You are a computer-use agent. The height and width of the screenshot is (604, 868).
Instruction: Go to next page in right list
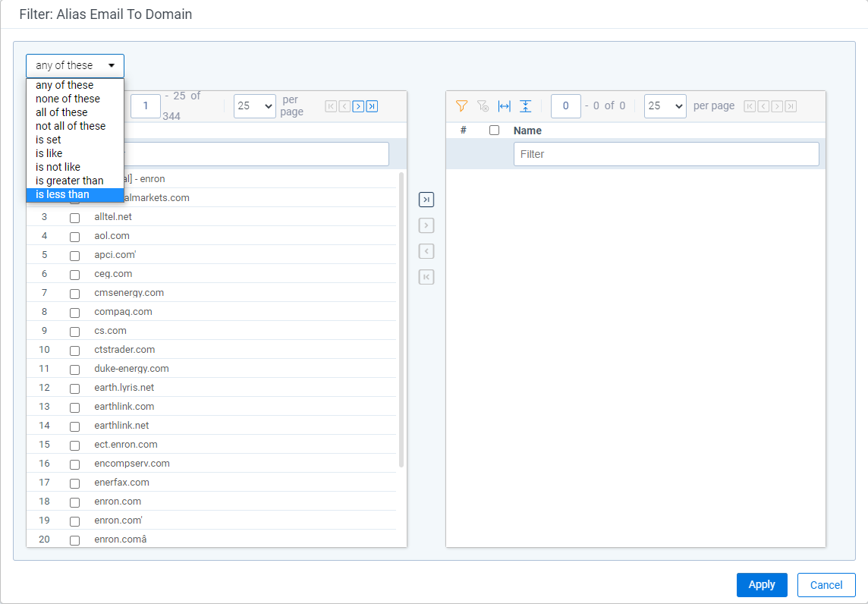(777, 106)
